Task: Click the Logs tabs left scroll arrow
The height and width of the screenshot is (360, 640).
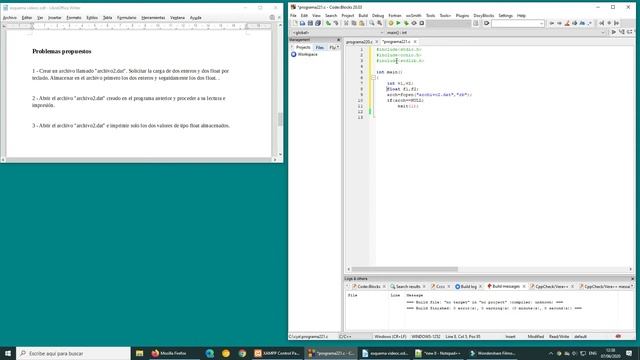Action: tap(348, 287)
